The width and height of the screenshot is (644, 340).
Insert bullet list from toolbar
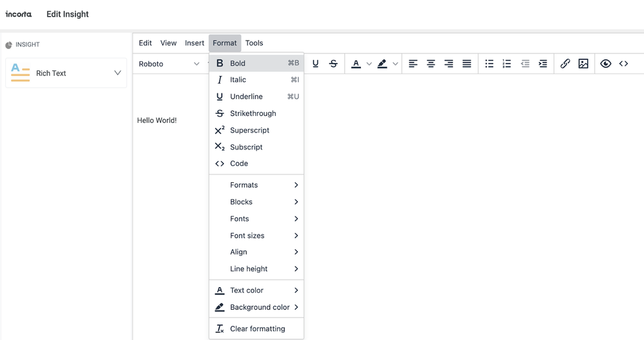(489, 64)
